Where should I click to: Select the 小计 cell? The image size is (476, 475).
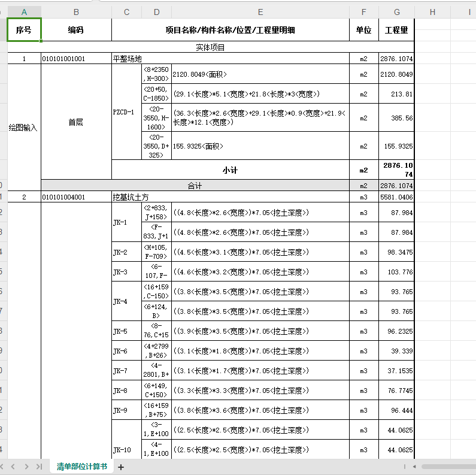click(x=231, y=170)
